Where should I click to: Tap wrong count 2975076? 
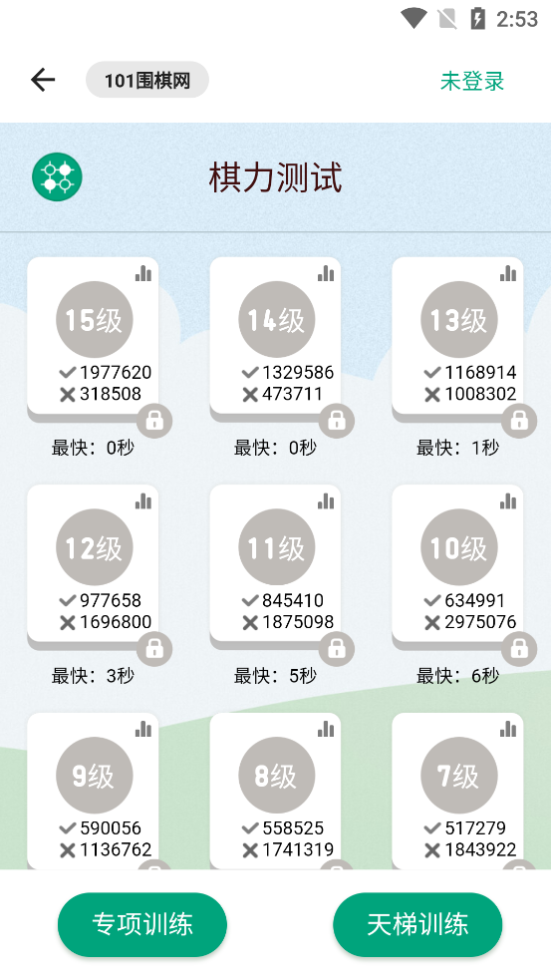pyautogui.click(x=480, y=622)
